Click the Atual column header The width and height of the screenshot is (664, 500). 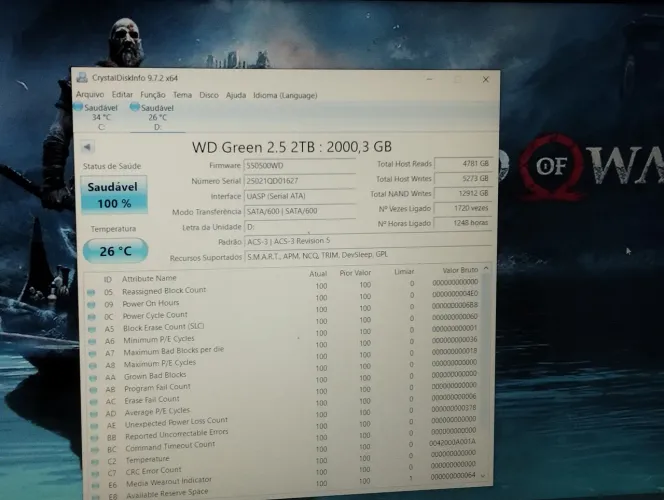(318, 274)
